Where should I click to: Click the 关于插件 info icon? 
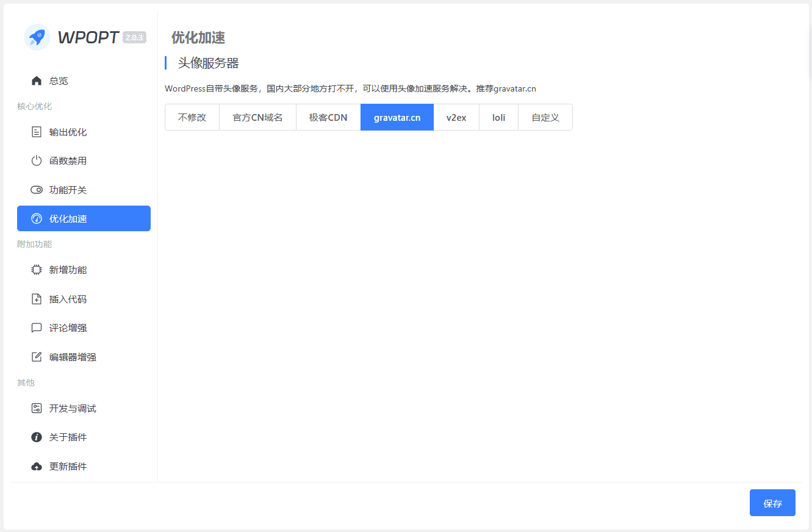click(37, 437)
